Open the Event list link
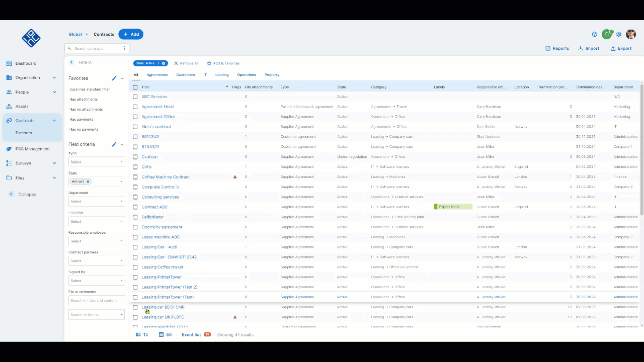 click(191, 334)
